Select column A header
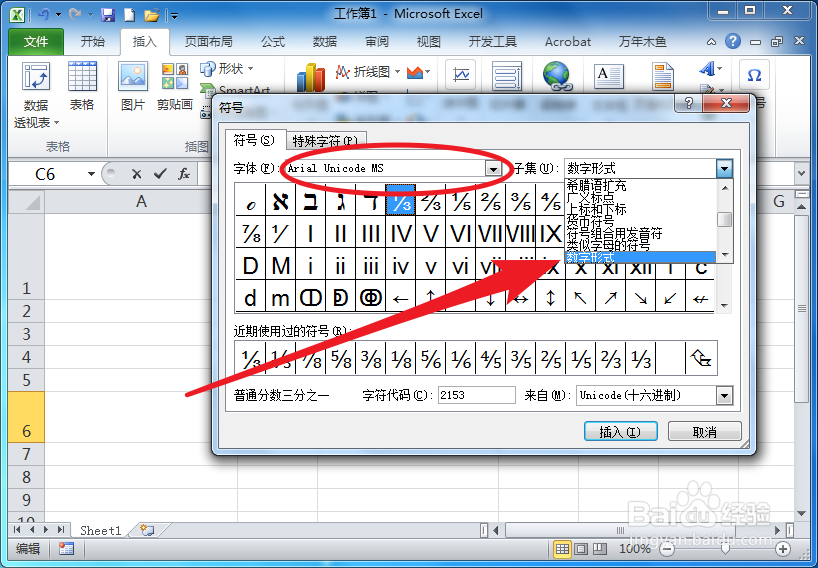This screenshot has height=568, width=818. (x=141, y=202)
